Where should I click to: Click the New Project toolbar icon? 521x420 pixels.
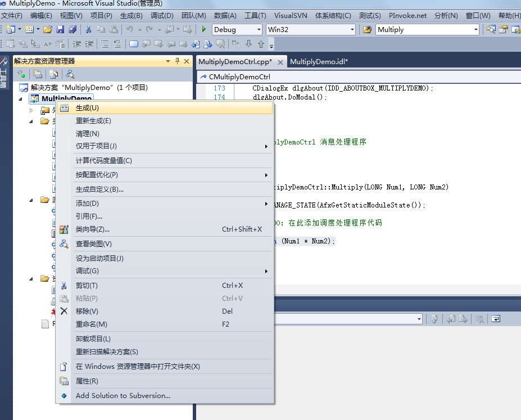(x=11, y=30)
